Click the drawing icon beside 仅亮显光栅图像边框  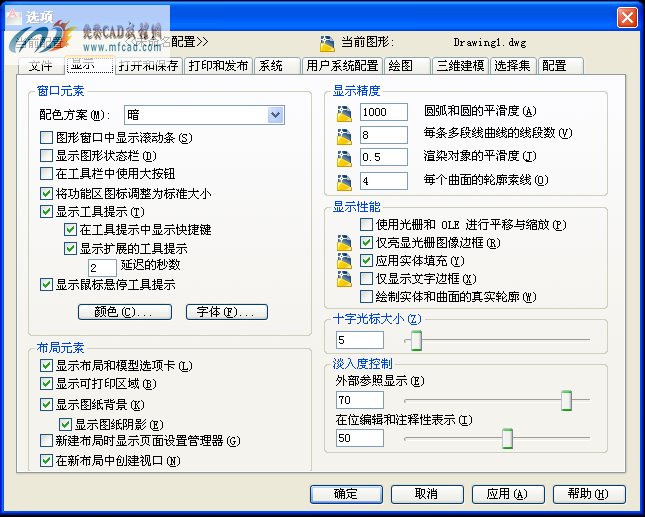pos(344,243)
